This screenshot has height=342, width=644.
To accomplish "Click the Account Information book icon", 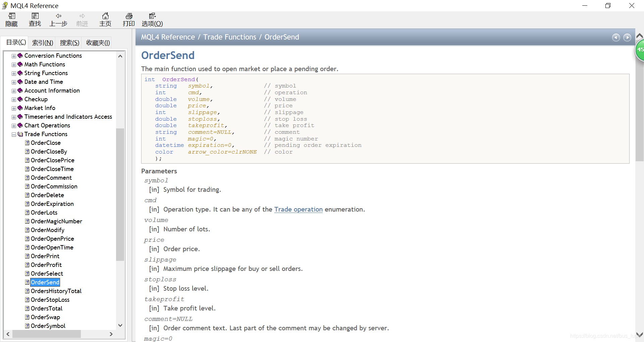I will click(x=20, y=91).
